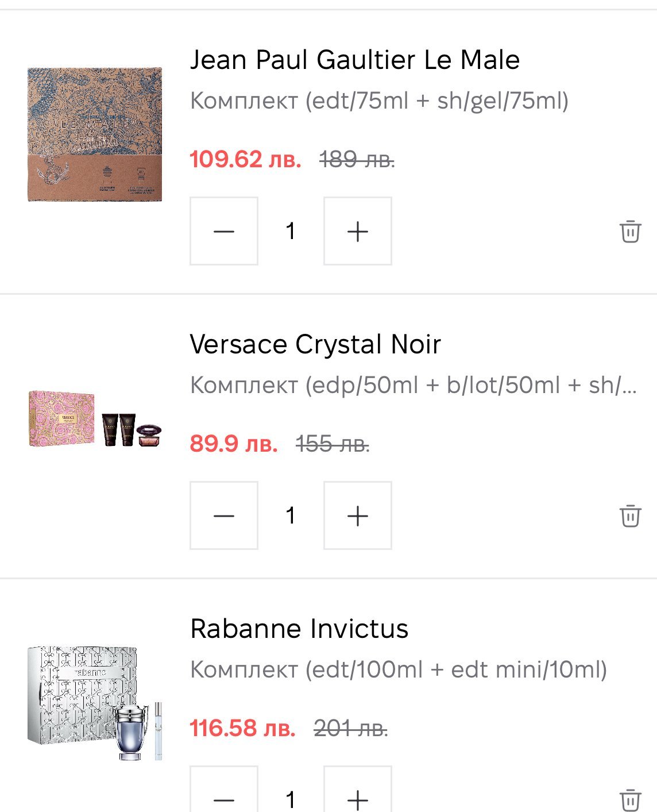Decrease quantity of Versace Crystal Noir

[x=224, y=515]
